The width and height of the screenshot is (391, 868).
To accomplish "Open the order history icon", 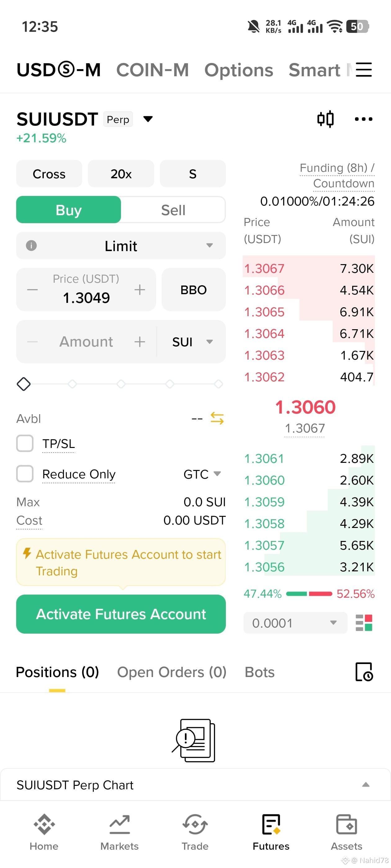I will [x=364, y=671].
